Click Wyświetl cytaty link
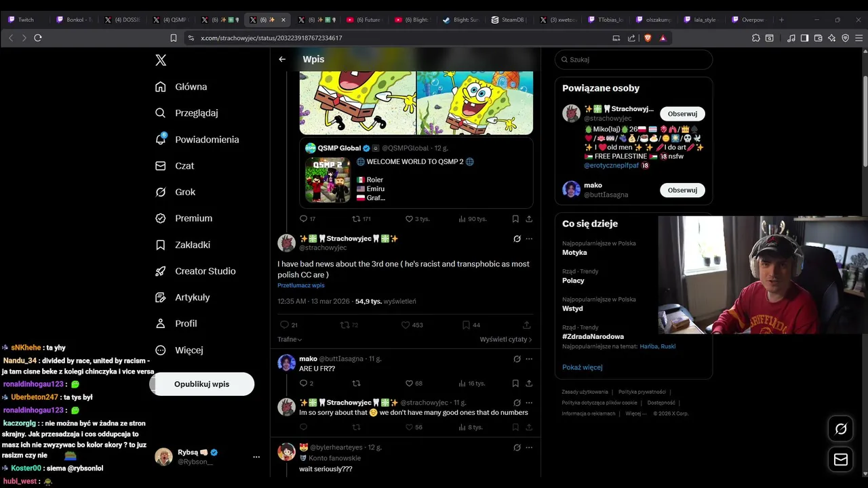The image size is (868, 488). point(506,339)
